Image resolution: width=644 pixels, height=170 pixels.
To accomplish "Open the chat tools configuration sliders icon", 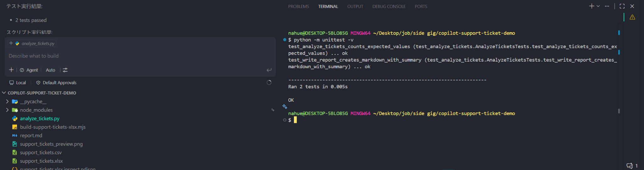I will (65, 70).
